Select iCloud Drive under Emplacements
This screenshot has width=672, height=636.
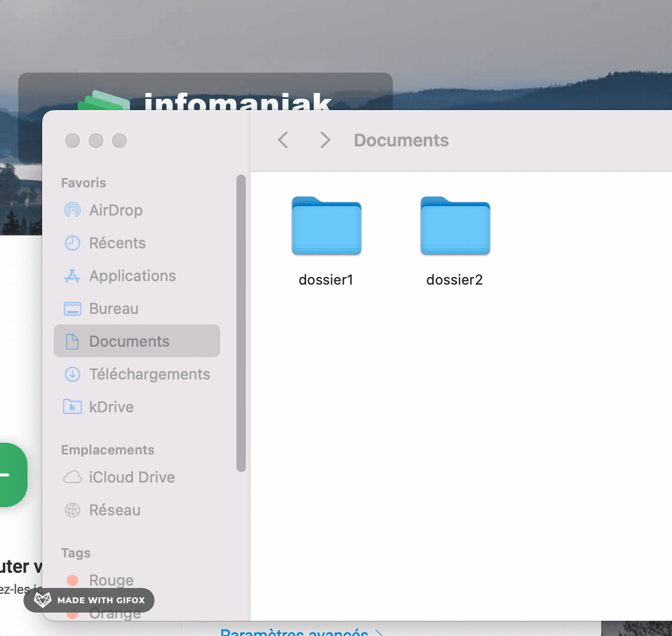[x=131, y=477]
